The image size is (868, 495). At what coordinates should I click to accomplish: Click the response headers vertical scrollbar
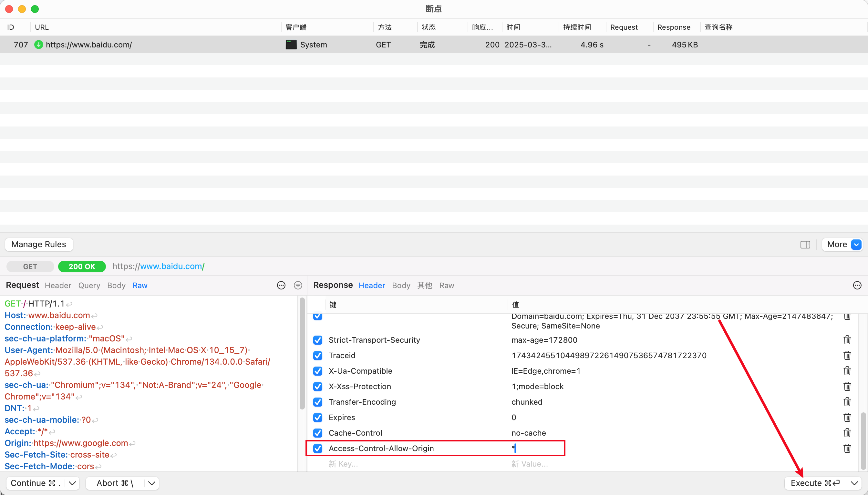click(863, 440)
